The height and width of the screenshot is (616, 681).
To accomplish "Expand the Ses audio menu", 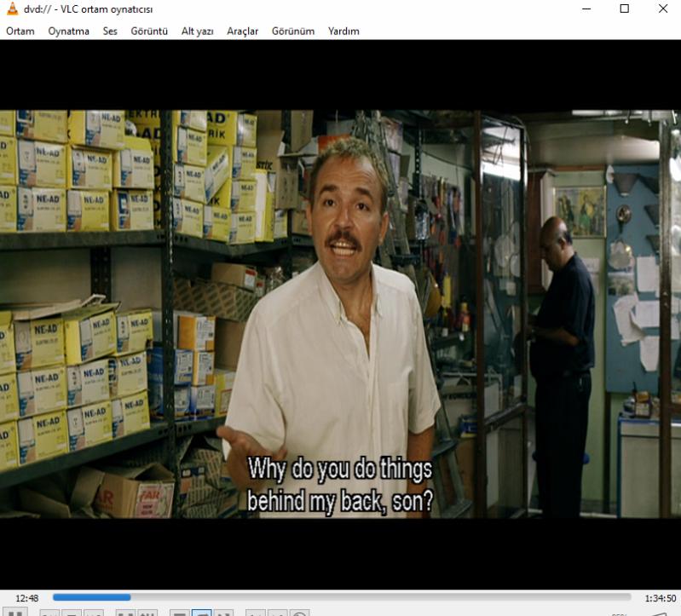I will (110, 31).
